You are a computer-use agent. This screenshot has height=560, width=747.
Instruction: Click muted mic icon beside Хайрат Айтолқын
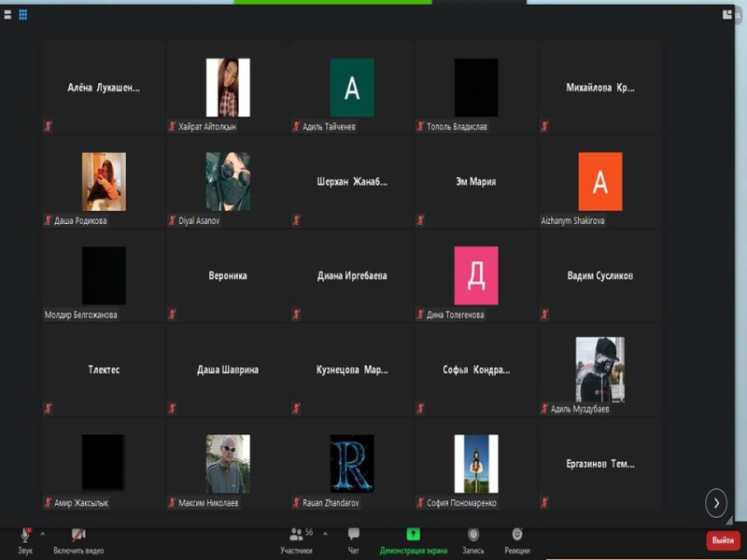tap(173, 127)
